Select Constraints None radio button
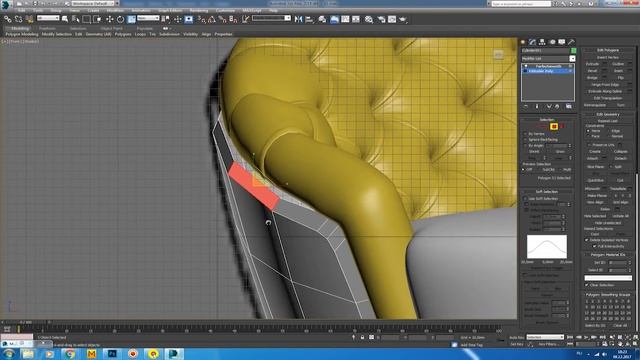640x360 pixels. [588, 131]
